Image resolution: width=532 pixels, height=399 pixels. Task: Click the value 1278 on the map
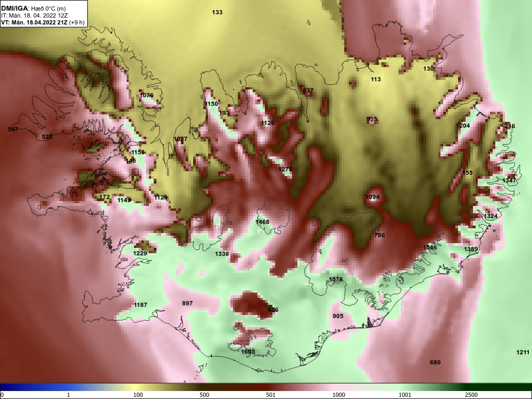tap(285, 169)
